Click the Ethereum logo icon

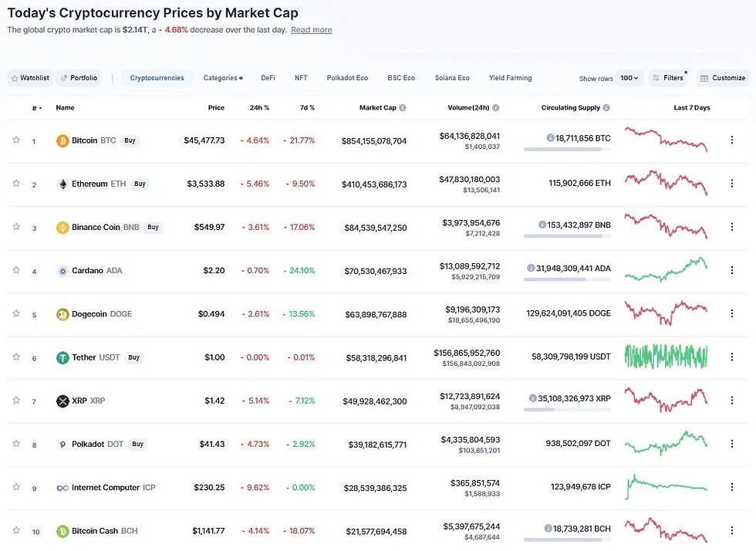62,184
